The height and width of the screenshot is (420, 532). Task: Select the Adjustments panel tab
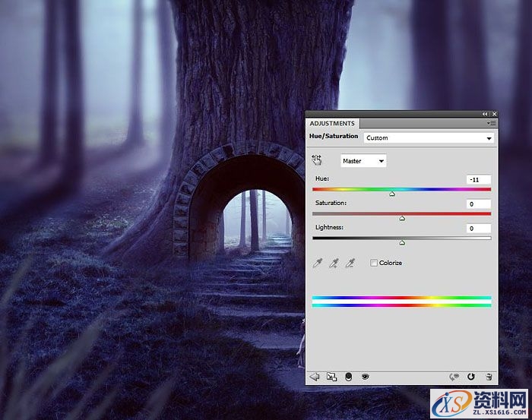[332, 123]
